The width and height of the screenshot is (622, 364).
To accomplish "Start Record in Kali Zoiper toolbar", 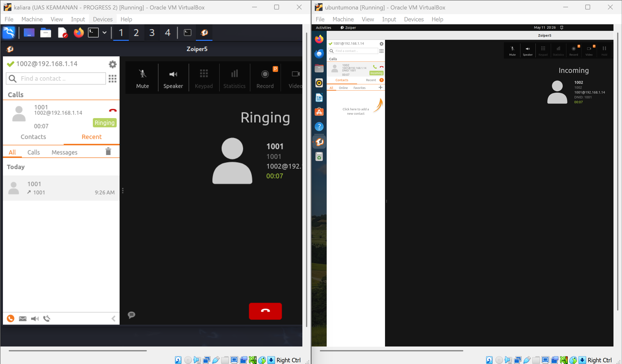I will pyautogui.click(x=265, y=78).
